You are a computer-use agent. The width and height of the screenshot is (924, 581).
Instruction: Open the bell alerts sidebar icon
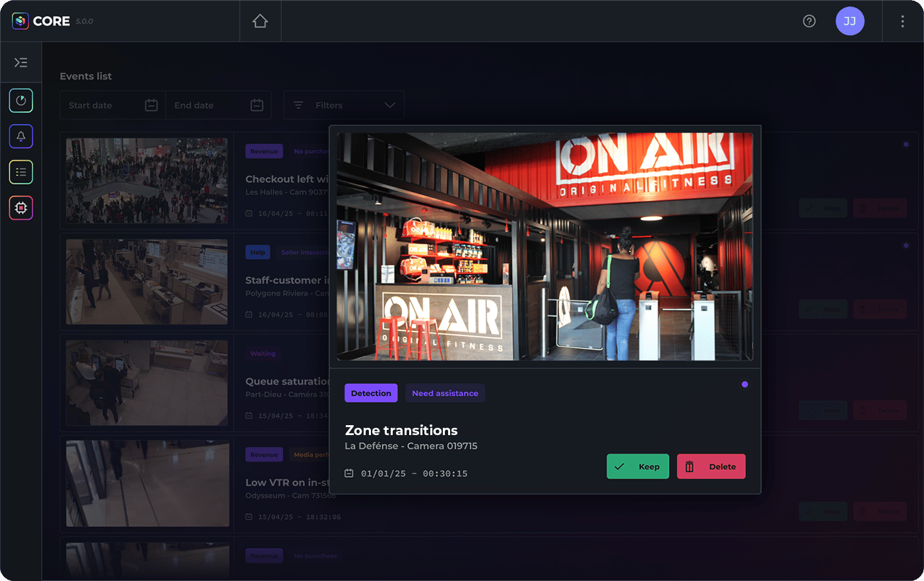pyautogui.click(x=21, y=136)
